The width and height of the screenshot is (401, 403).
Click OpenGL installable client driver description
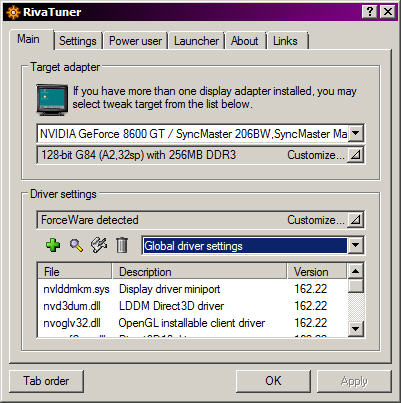192,323
